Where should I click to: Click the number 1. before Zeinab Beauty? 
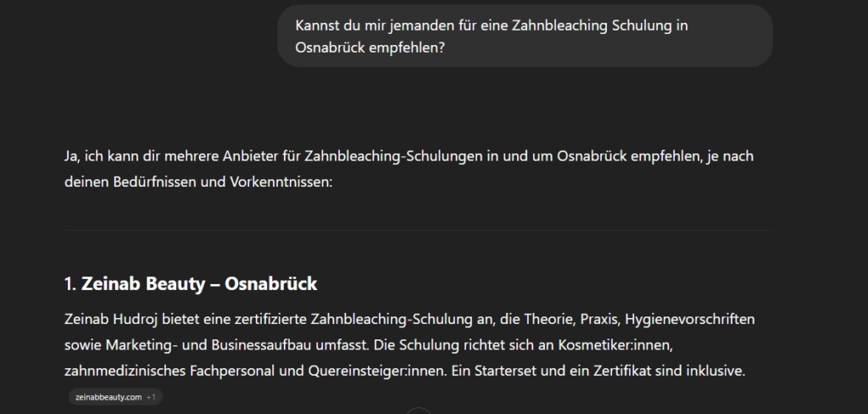(70, 283)
